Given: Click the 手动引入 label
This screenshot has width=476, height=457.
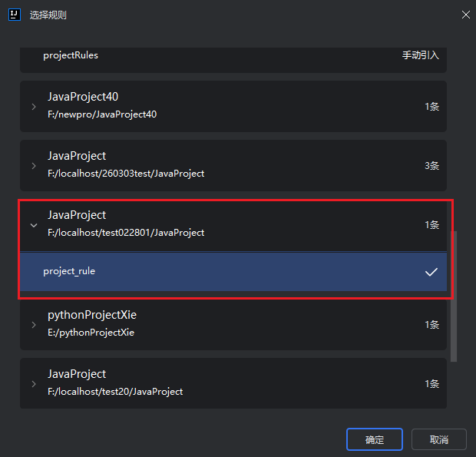Looking at the screenshot, I should 421,55.
